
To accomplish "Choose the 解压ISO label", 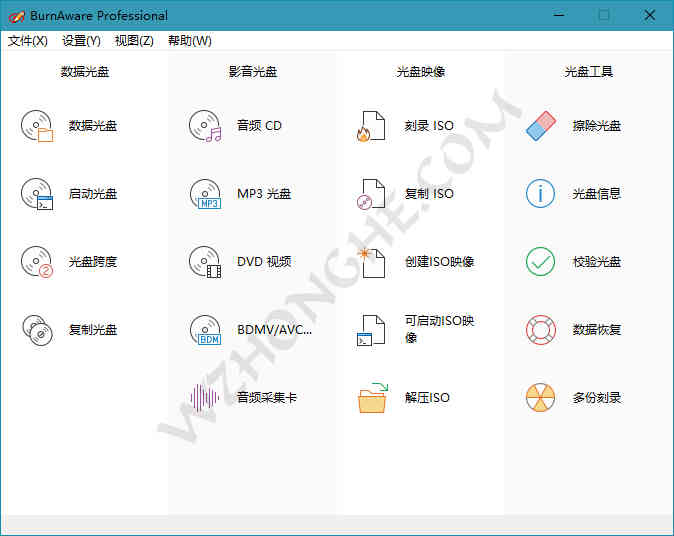I will point(427,398).
